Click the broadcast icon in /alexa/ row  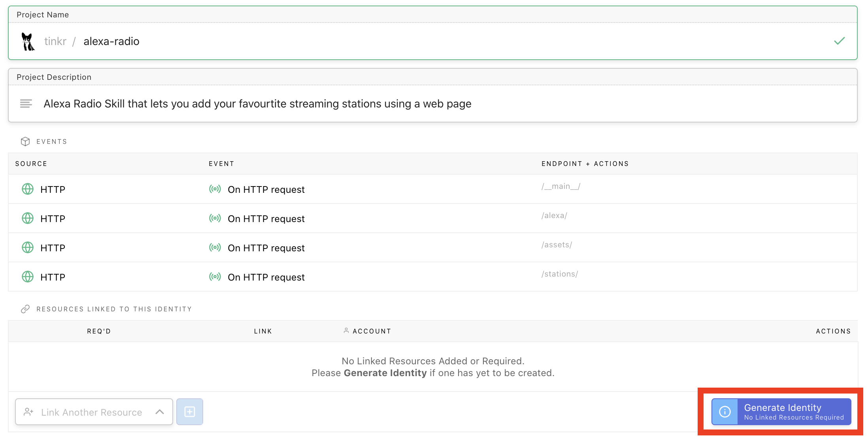[215, 218]
